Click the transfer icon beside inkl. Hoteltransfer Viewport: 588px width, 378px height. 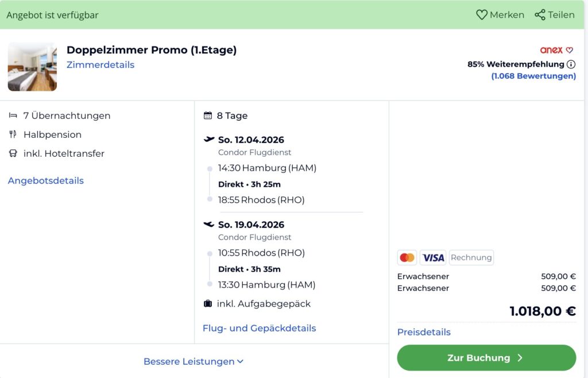coord(13,153)
